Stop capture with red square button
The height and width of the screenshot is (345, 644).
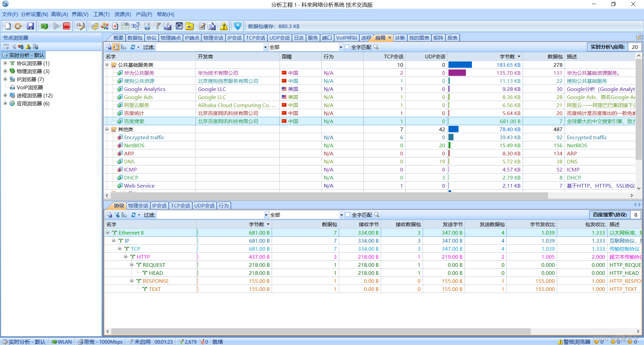click(66, 26)
